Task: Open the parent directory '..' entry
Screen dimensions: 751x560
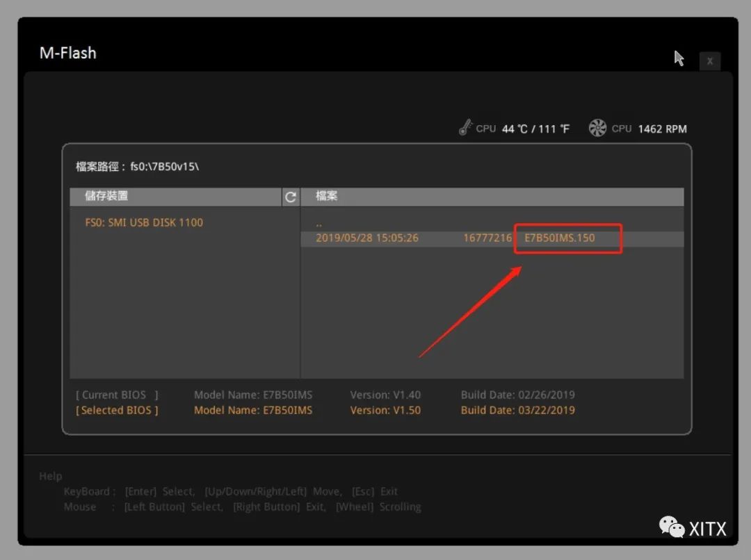Action: (x=319, y=223)
